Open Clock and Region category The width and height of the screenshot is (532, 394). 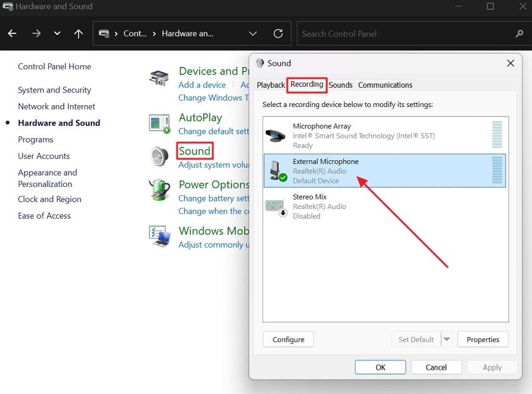(49, 199)
